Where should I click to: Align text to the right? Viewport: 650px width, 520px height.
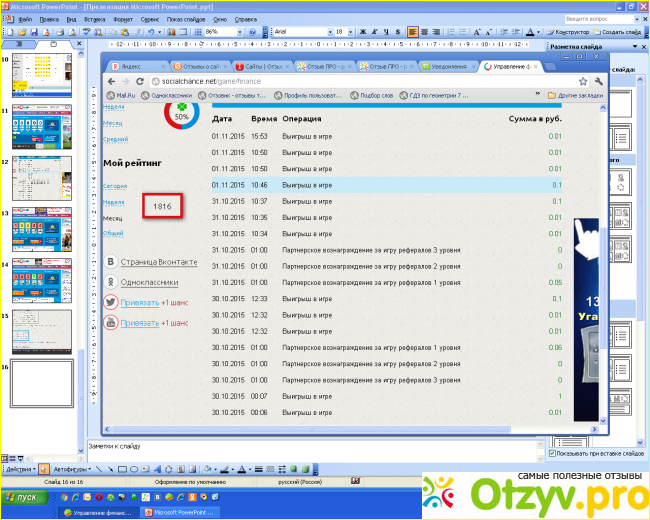pos(436,32)
